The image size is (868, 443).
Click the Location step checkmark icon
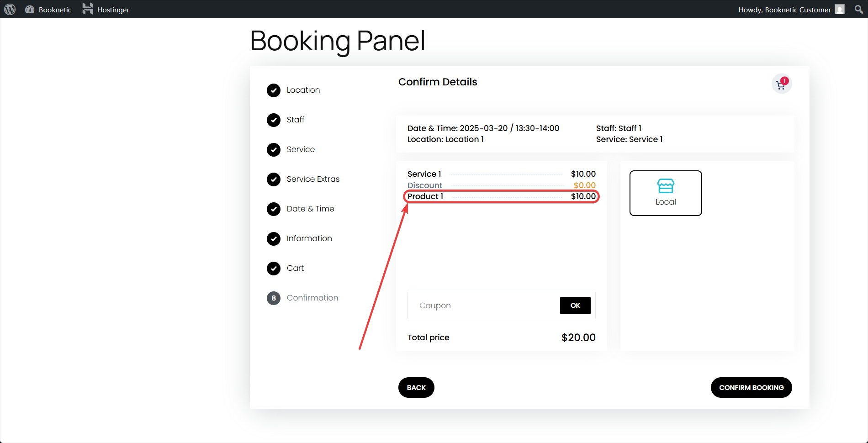pyautogui.click(x=274, y=90)
